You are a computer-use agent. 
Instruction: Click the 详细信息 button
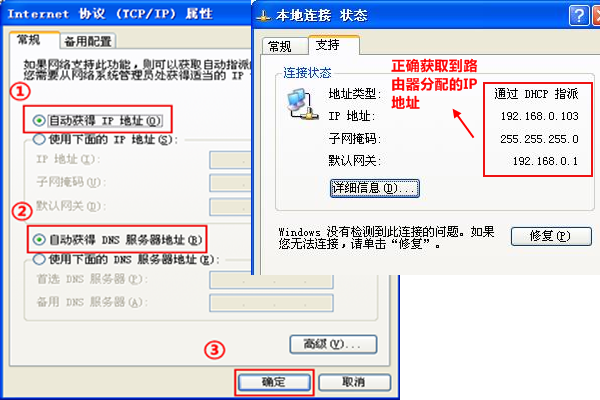pyautogui.click(x=375, y=188)
